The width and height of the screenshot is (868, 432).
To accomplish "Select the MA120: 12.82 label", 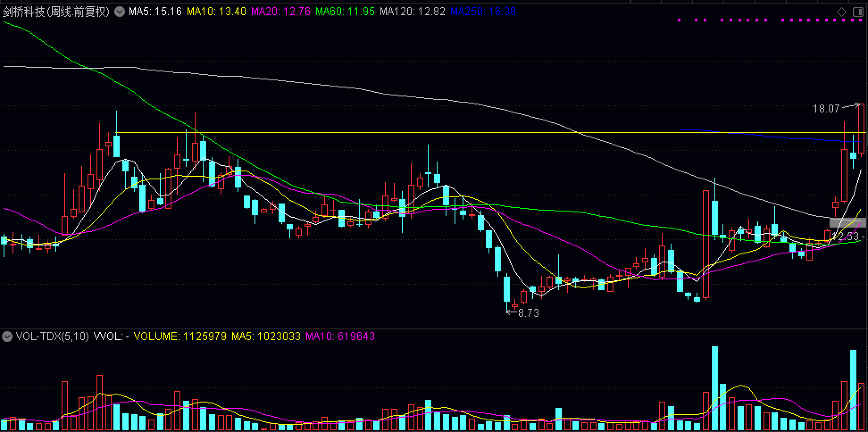I will coord(412,12).
